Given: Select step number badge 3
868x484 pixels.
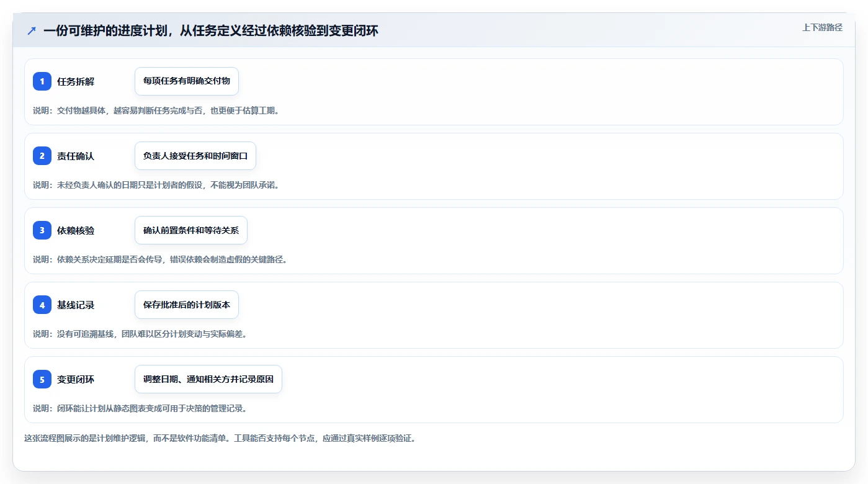Looking at the screenshot, I should click(x=42, y=230).
